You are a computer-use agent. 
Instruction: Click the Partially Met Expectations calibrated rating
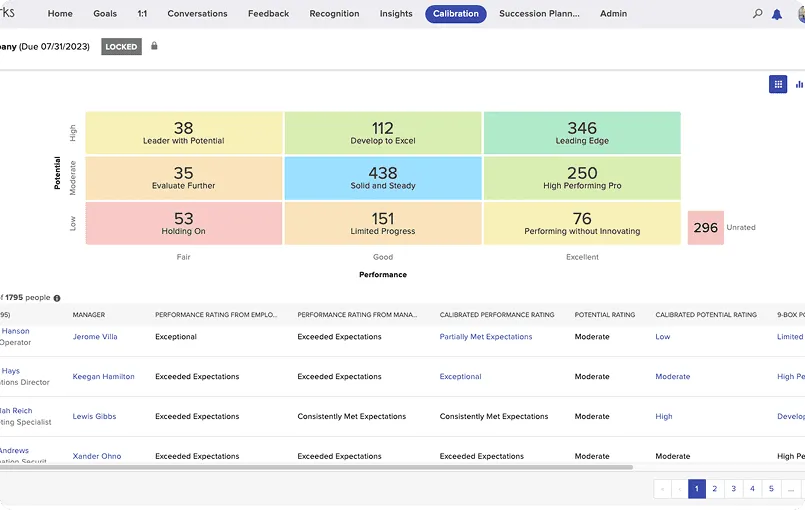tap(486, 337)
